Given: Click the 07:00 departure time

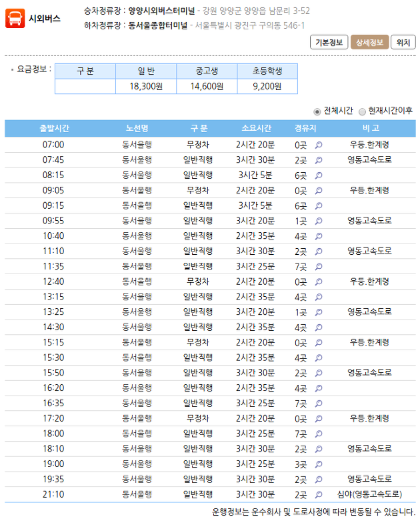Looking at the screenshot, I should 53,145.
